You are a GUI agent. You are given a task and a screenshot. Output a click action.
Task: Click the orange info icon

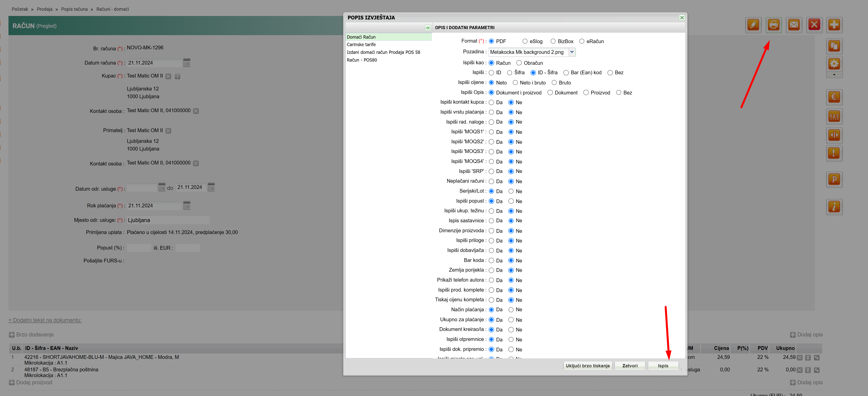click(834, 207)
